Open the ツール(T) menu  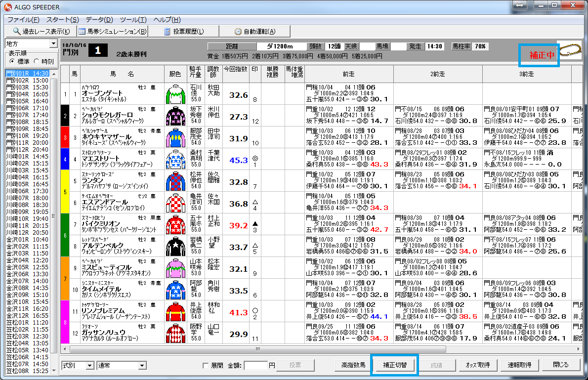pyautogui.click(x=133, y=19)
